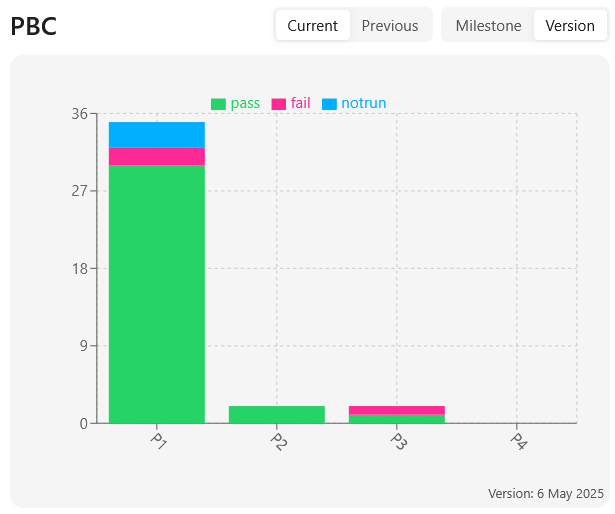
Task: Toggle the blue notrun legend swatch
Action: (x=329, y=104)
